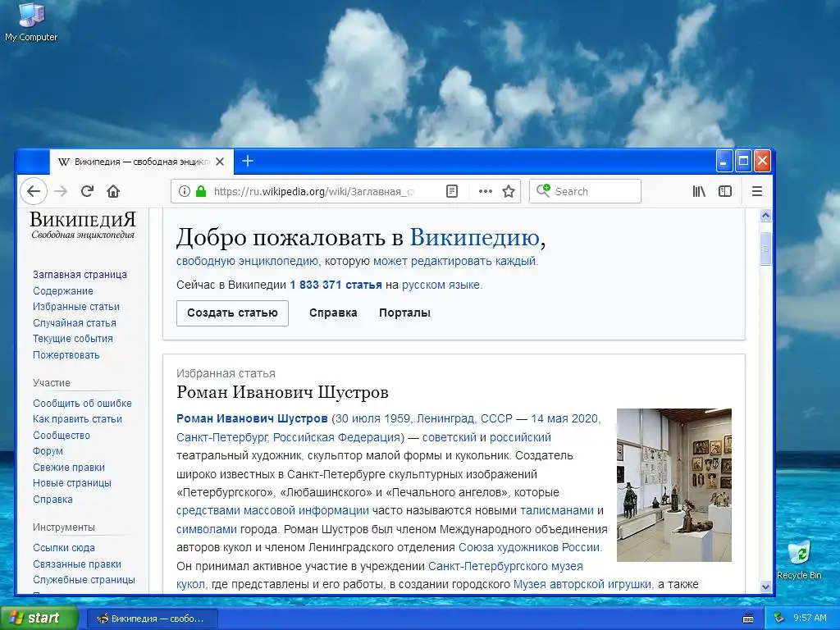Toggle reader view icon

[452, 191]
